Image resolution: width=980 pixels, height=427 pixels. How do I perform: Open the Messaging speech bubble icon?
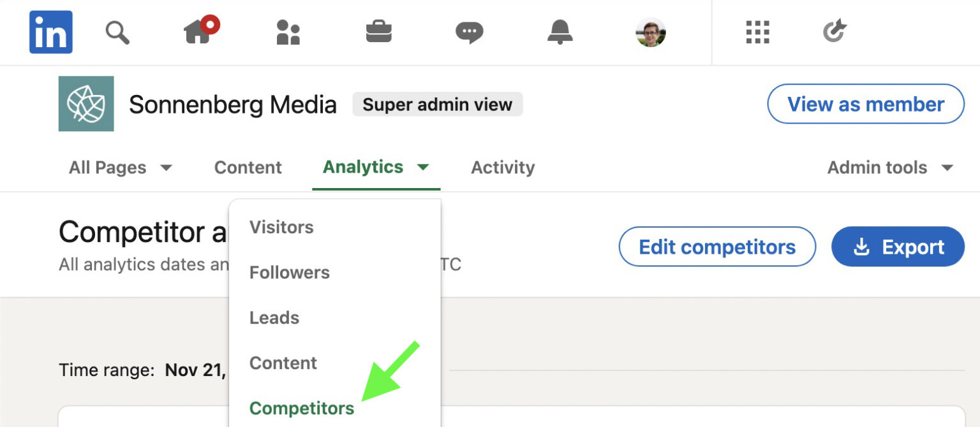[x=469, y=32]
